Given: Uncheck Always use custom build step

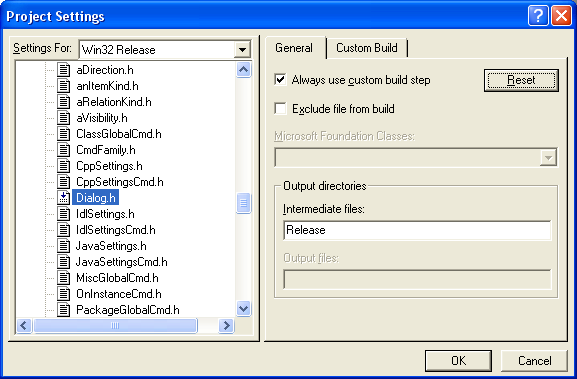Looking at the screenshot, I should pos(280,79).
